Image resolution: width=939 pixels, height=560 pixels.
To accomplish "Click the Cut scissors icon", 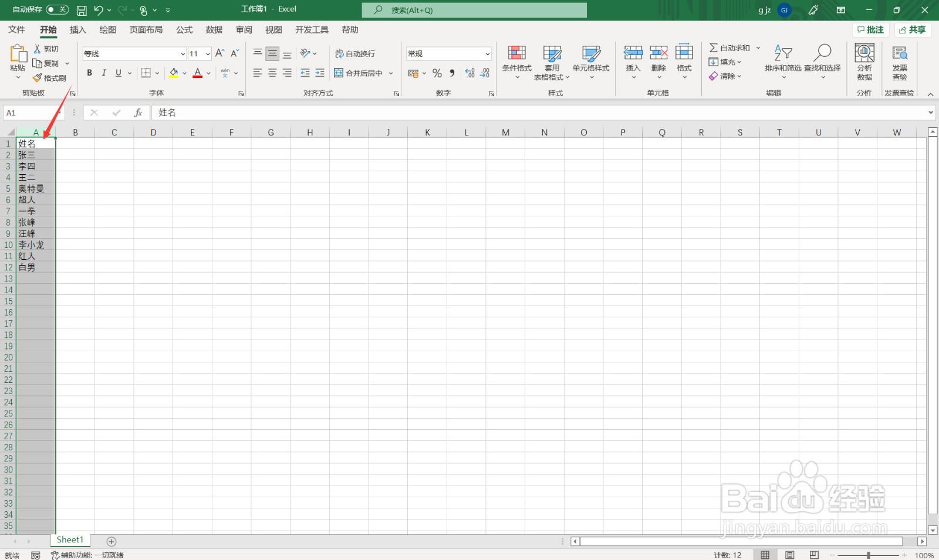I will (x=38, y=49).
